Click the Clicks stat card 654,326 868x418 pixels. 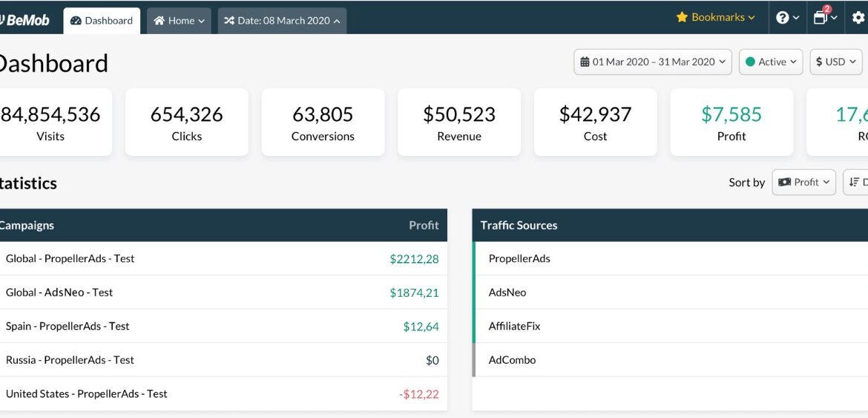point(186,123)
